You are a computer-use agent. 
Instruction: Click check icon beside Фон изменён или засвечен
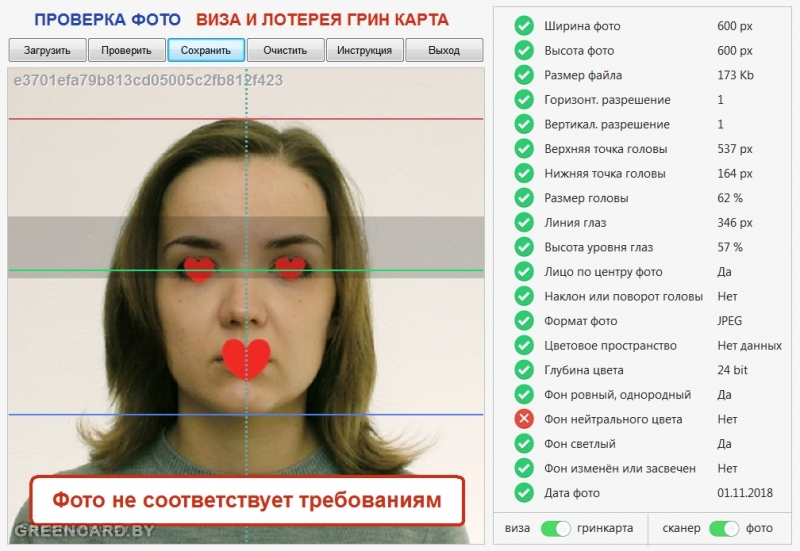[524, 468]
